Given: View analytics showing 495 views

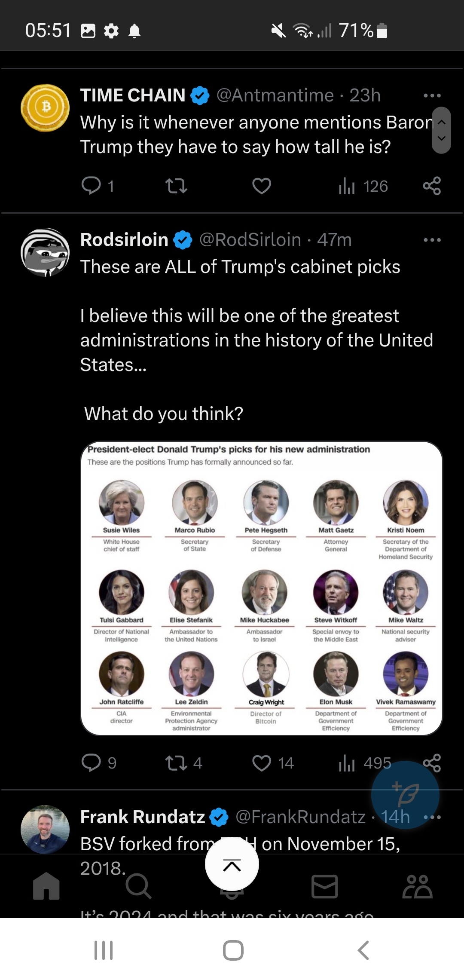Looking at the screenshot, I should (x=365, y=763).
